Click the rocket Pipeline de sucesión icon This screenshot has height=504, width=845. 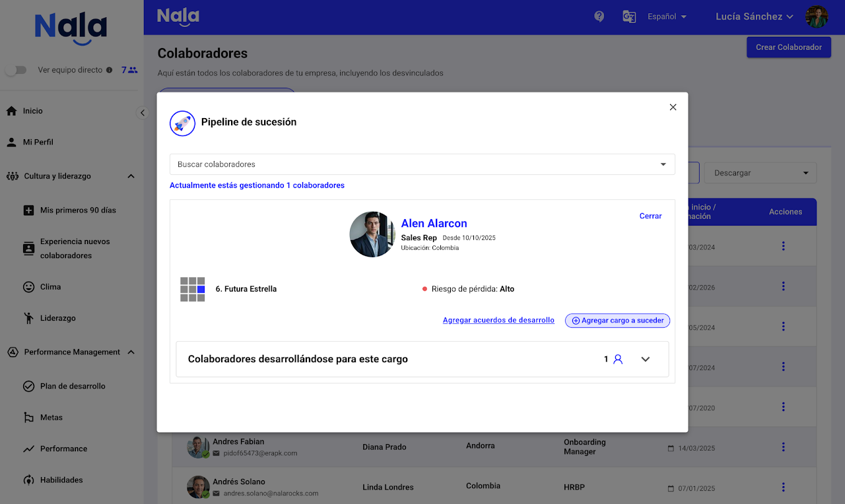(182, 123)
